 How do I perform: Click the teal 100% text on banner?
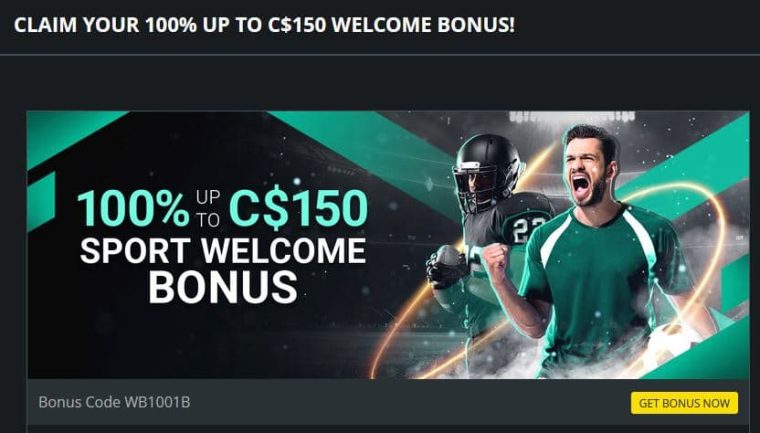pos(133,209)
